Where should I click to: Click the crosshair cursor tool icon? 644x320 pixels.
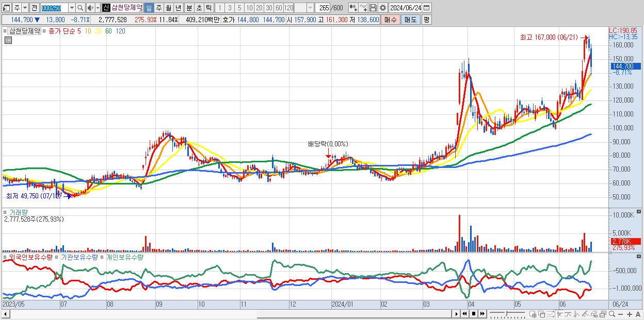click(559, 314)
